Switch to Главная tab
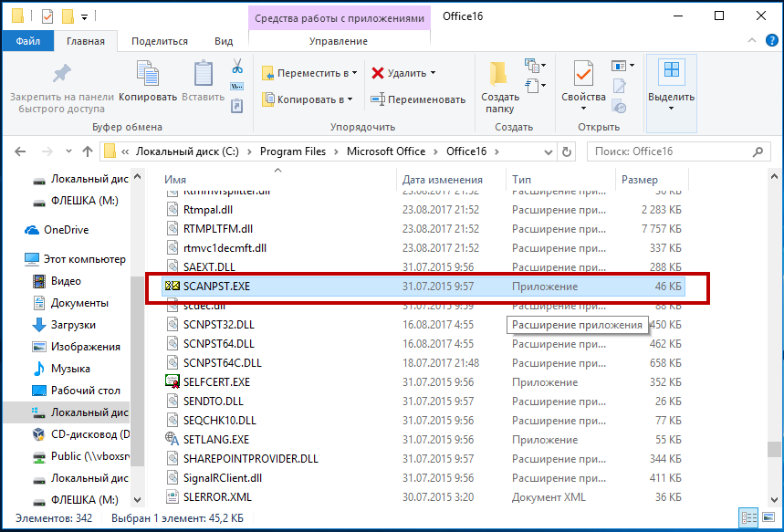This screenshot has width=784, height=532. [x=86, y=41]
